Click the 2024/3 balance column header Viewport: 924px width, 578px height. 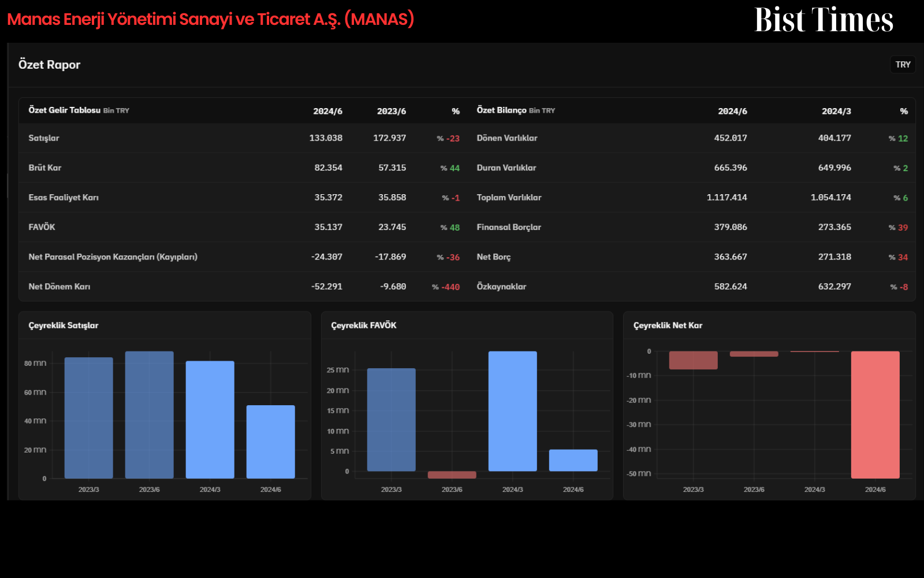(x=836, y=111)
